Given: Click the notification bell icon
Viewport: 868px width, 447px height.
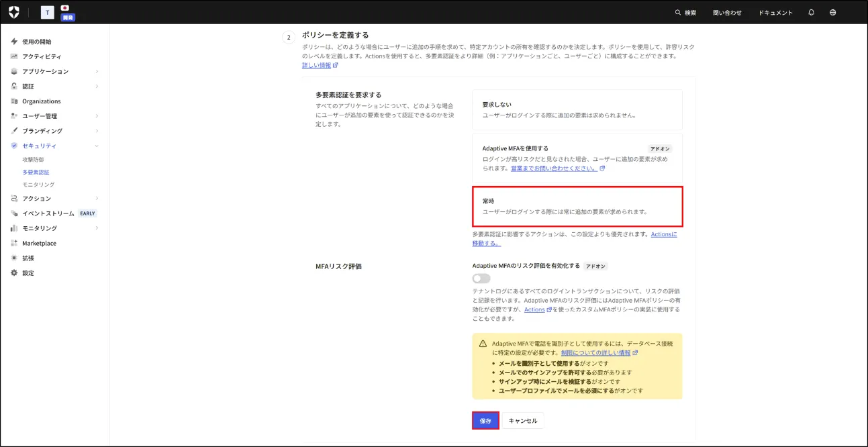Looking at the screenshot, I should click(811, 12).
